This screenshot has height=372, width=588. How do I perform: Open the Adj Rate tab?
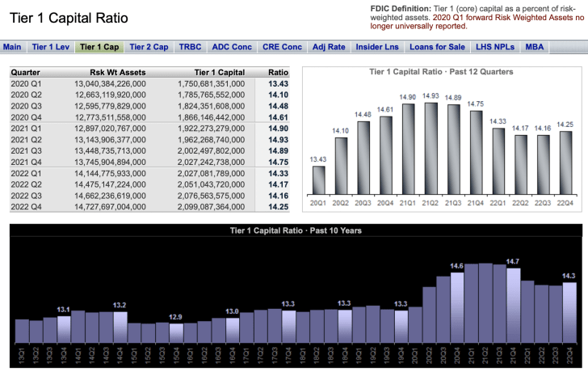pos(330,47)
